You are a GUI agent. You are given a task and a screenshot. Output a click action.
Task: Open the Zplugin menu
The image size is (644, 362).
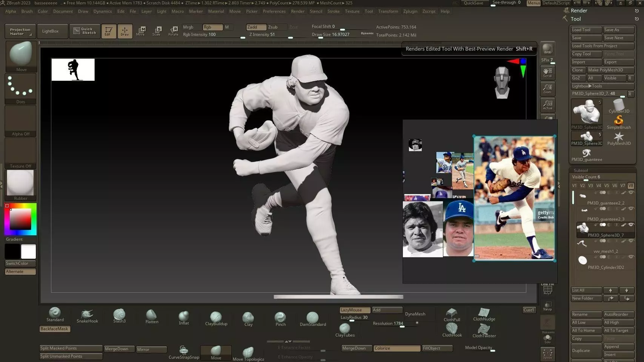tap(410, 11)
